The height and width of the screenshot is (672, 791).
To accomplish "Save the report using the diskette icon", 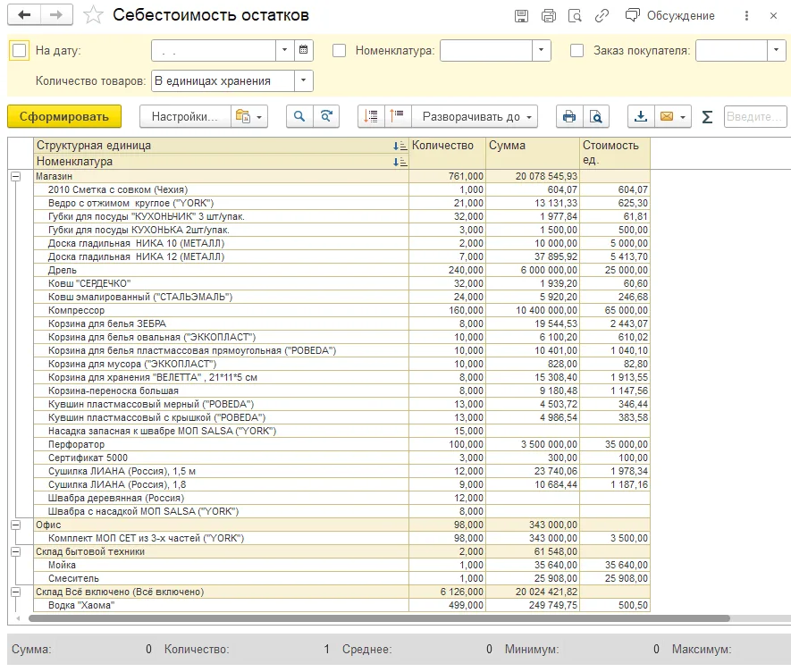I will point(521,16).
